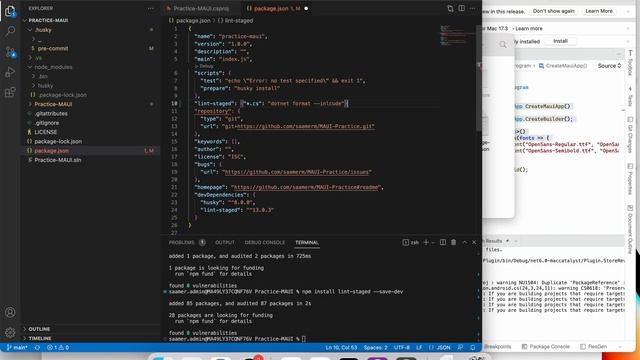Open Source Control view in the activity bar
This screenshot has height=360, width=640.
point(10,52)
